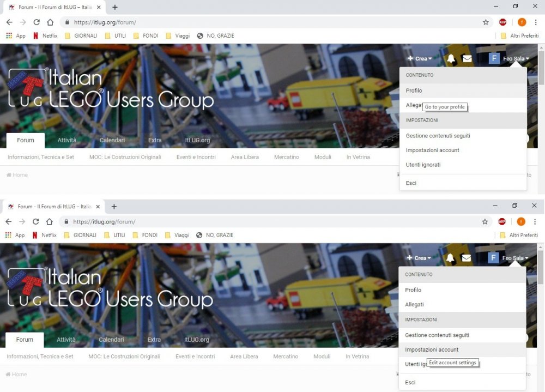Expand the Crea dropdown in the lower window
This screenshot has height=392, width=545.
point(419,258)
